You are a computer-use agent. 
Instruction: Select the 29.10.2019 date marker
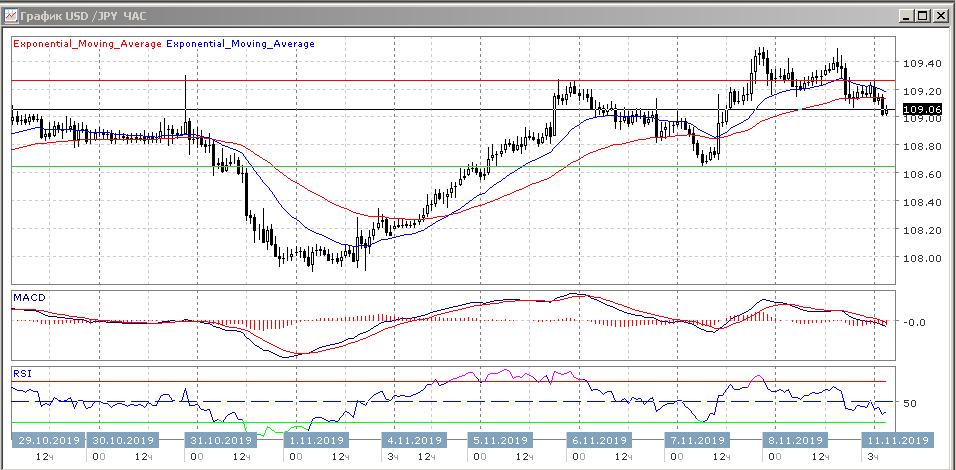coord(46,440)
